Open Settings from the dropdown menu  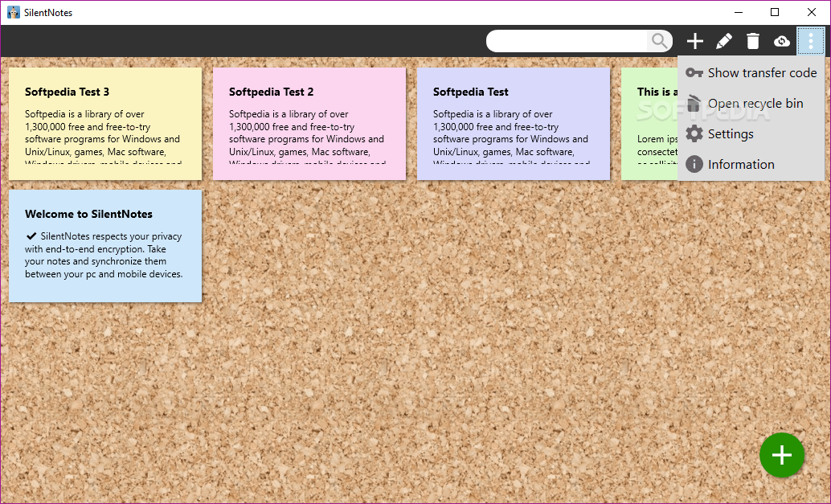(751, 133)
